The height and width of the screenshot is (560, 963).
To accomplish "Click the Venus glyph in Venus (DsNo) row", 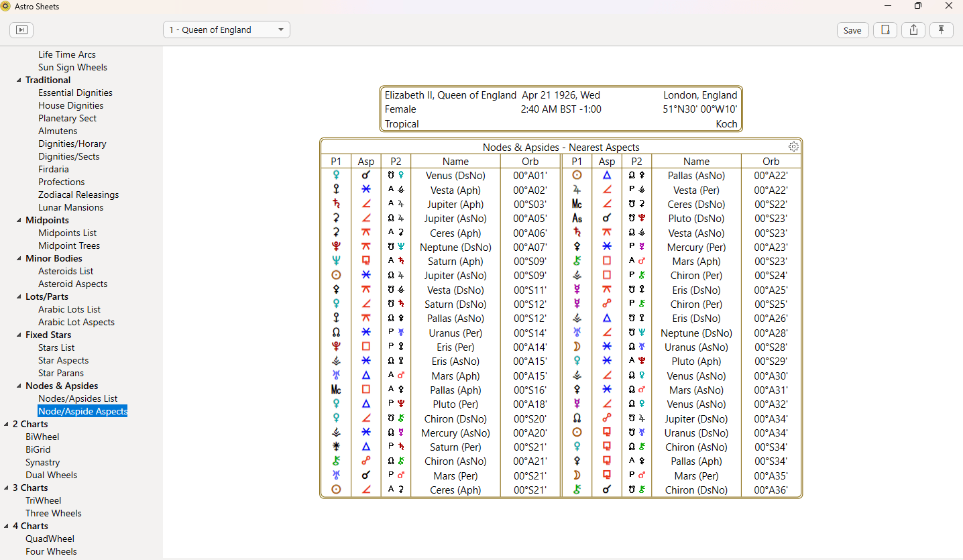I will point(336,176).
